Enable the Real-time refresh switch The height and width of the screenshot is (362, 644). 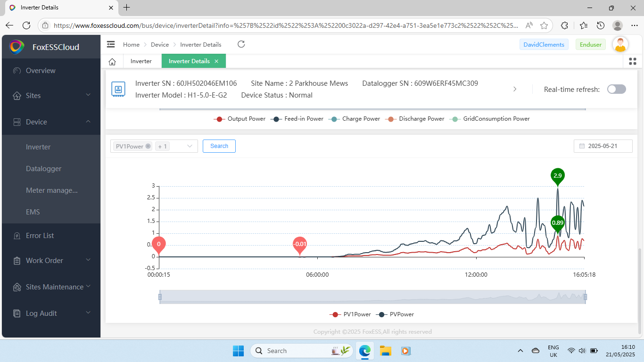(x=616, y=89)
